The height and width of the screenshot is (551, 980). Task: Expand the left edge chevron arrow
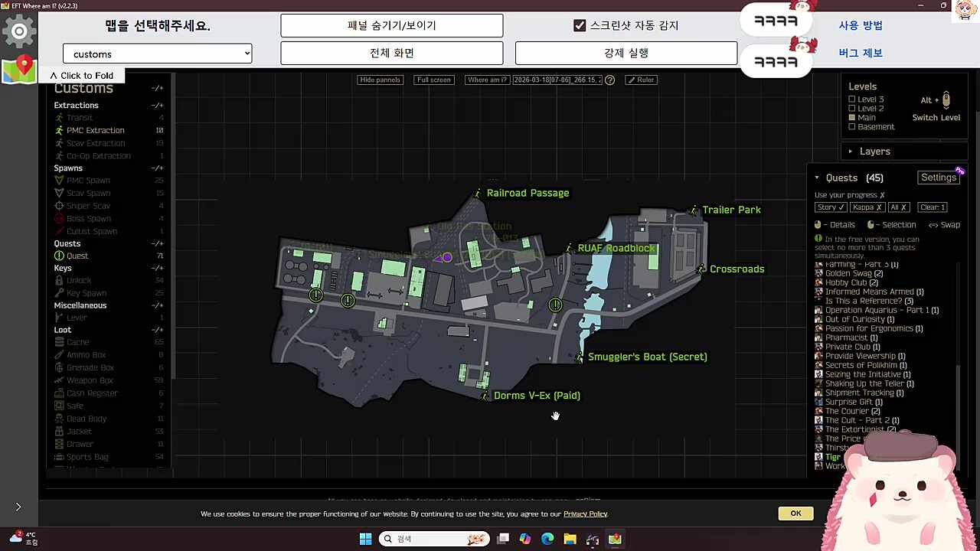pyautogui.click(x=18, y=507)
